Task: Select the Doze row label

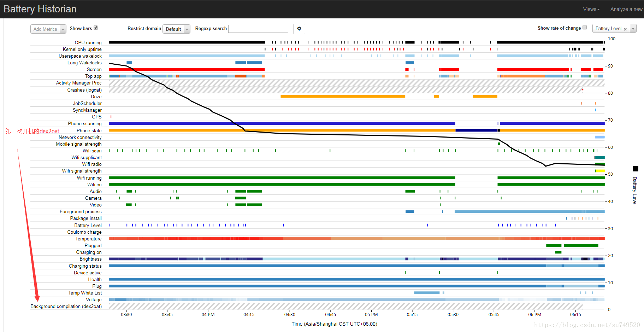Action: pos(96,97)
